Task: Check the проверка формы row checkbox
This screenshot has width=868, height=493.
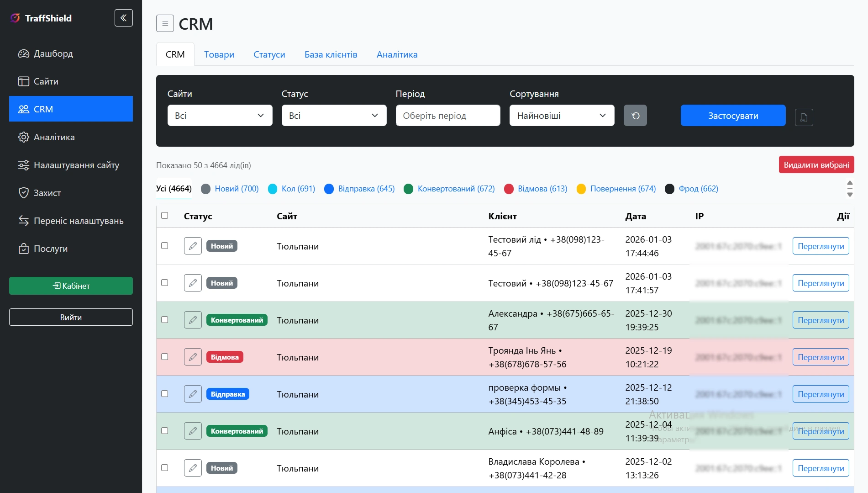Action: click(165, 394)
